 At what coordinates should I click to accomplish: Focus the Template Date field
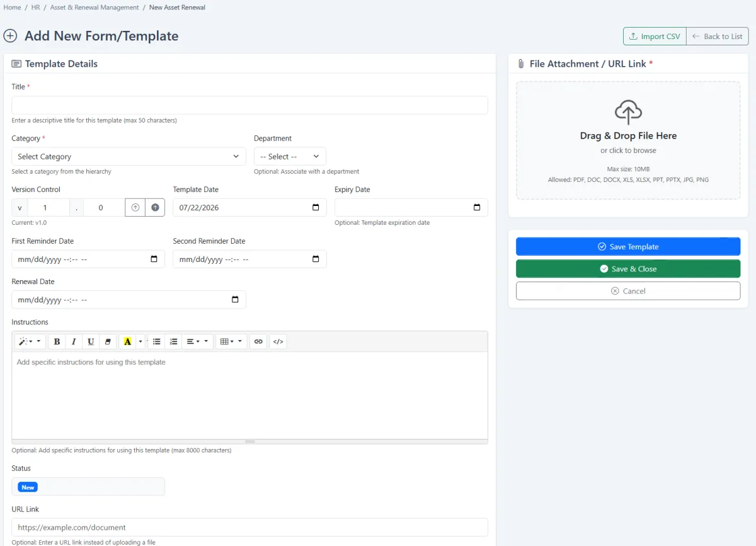[249, 207]
